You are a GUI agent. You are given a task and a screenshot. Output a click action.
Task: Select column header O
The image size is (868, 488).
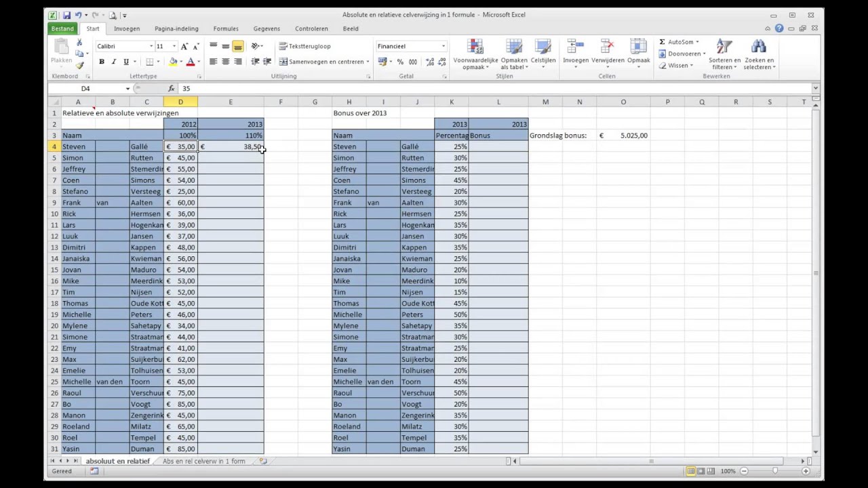(x=623, y=102)
